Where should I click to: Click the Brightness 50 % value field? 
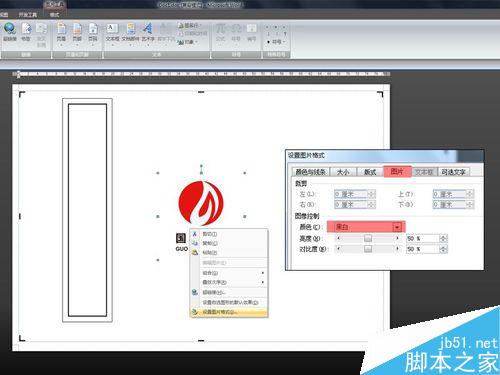click(423, 238)
